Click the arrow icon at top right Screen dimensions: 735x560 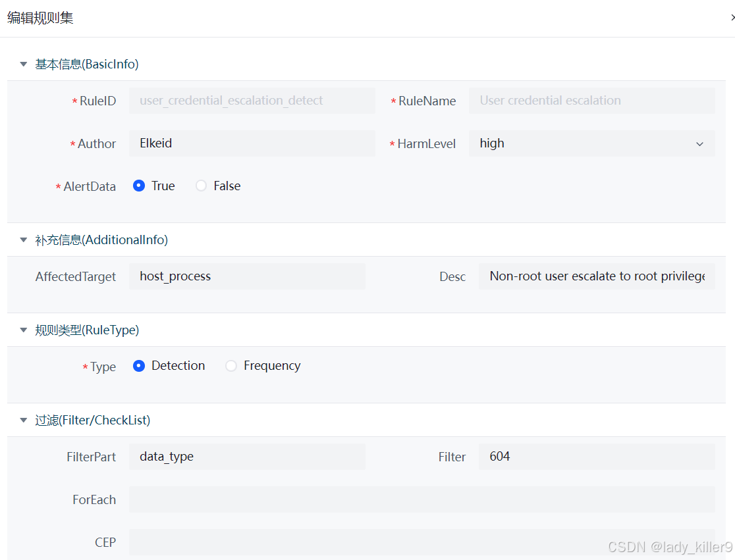point(732,18)
